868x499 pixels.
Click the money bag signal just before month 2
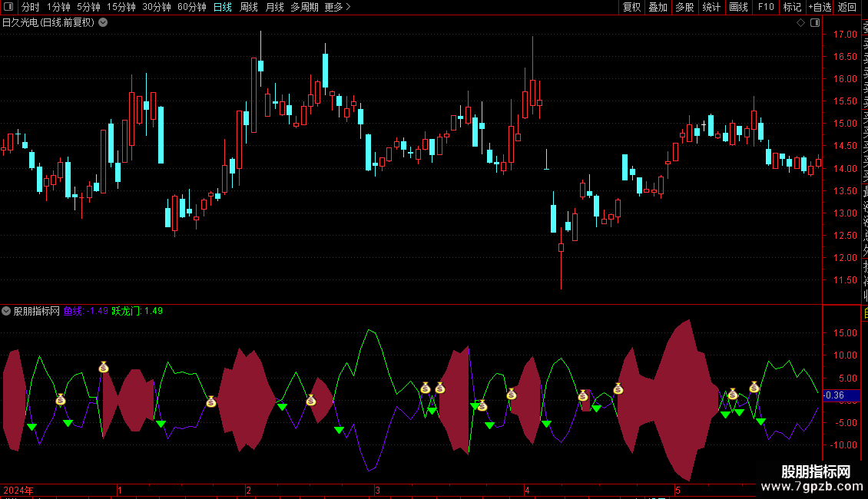coord(211,402)
